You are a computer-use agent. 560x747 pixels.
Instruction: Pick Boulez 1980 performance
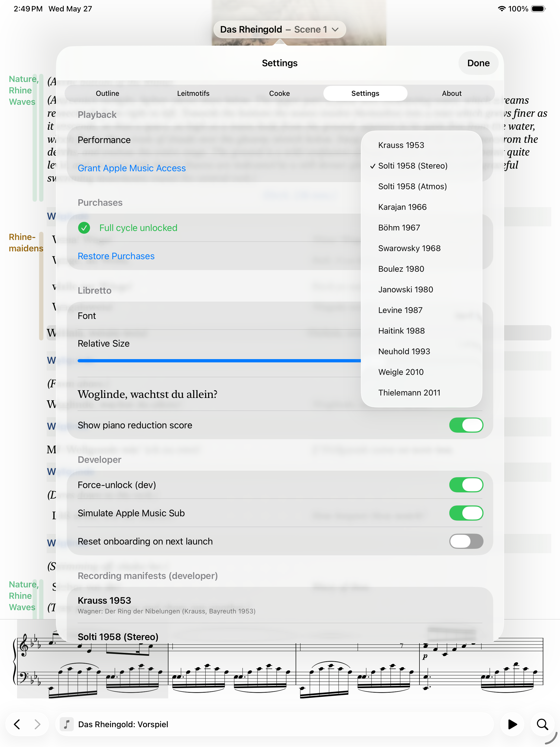pos(421,269)
